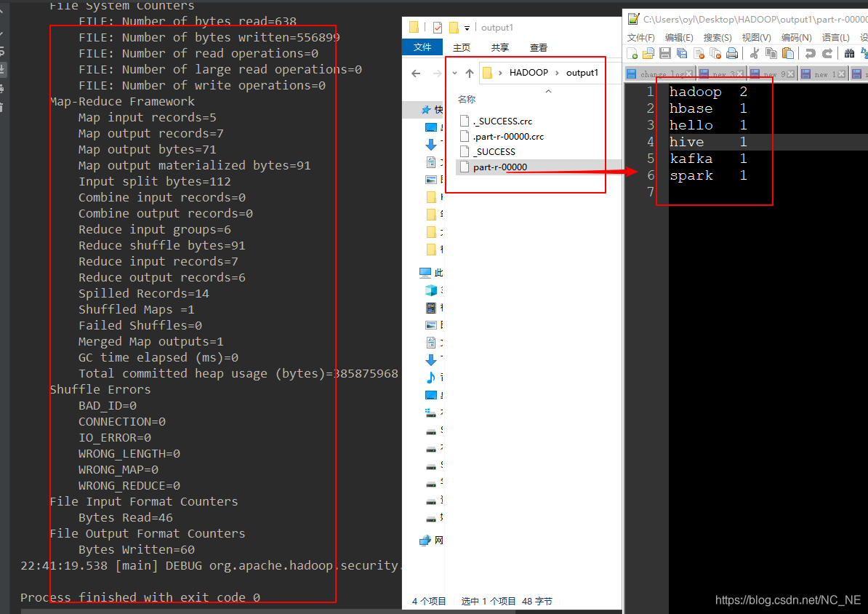
Task: Click 'Bytes Written=60' line in IDE console
Action: pos(136,550)
